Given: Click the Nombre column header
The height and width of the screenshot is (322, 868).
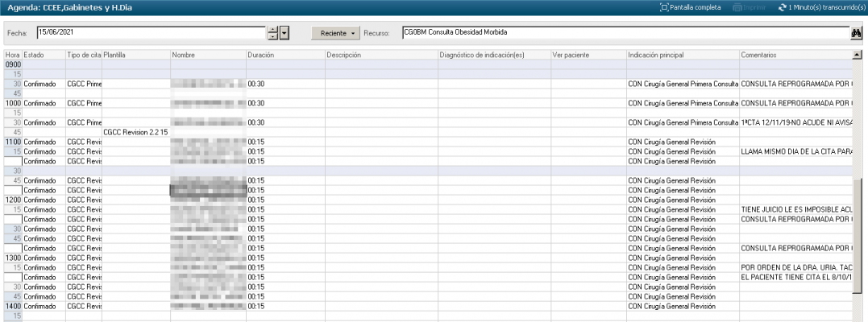Looking at the screenshot, I should tap(208, 55).
